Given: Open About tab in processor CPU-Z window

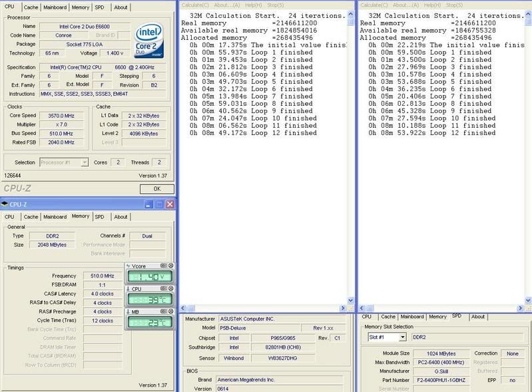Looking at the screenshot, I should tap(121, 7).
